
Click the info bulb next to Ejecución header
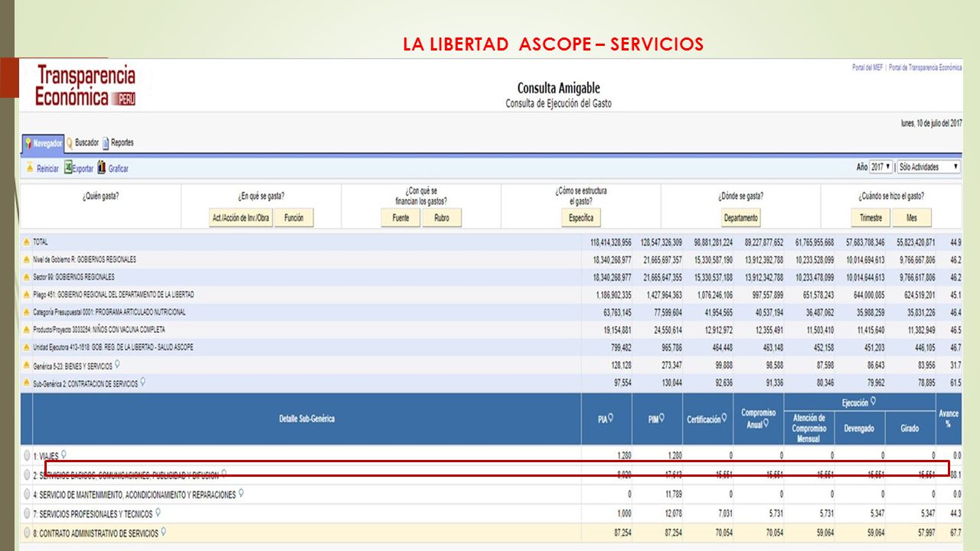873,401
